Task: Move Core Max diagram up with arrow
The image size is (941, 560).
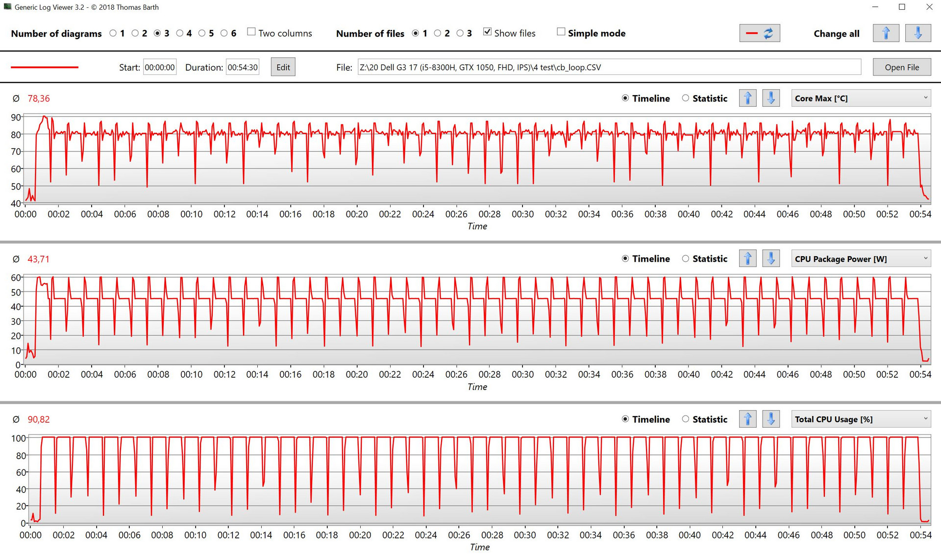Action: (747, 98)
